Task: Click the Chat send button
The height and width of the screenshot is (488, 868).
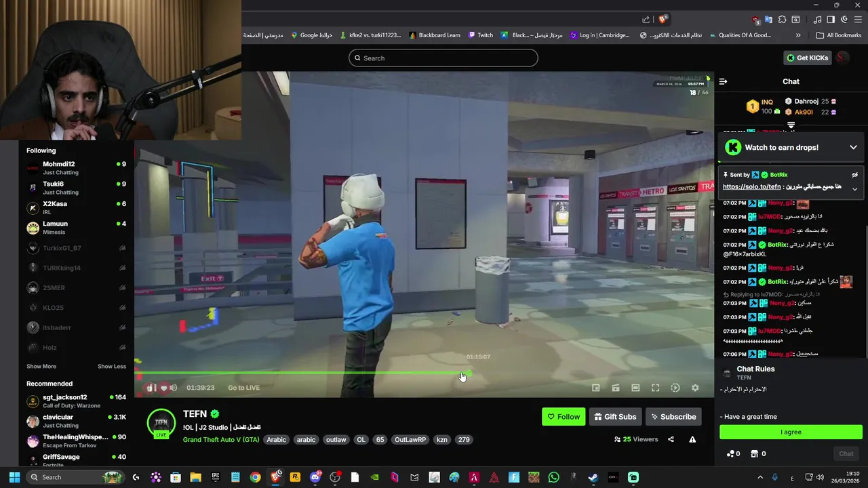Action: click(x=846, y=453)
